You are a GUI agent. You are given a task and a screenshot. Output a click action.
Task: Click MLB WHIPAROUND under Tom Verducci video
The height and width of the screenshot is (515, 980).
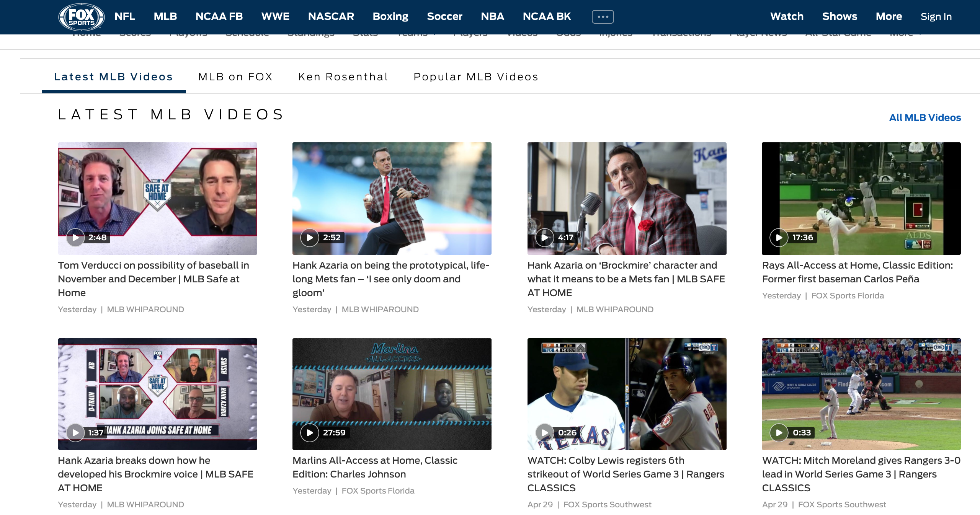tap(145, 310)
